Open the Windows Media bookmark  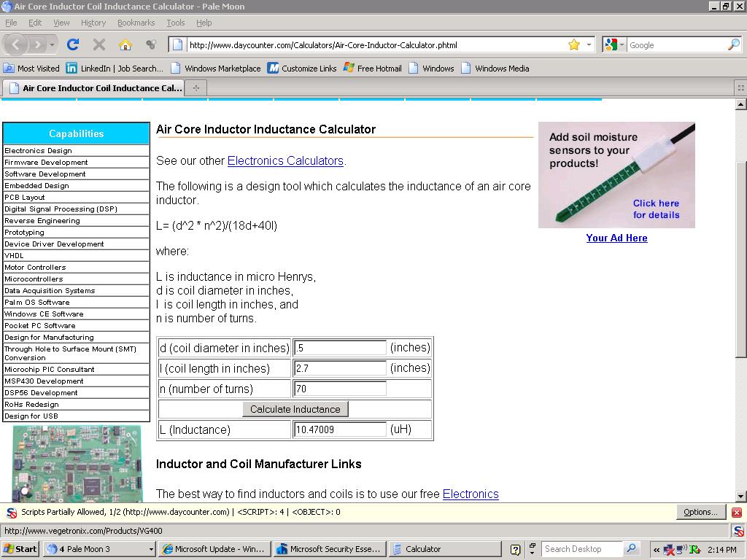point(495,68)
